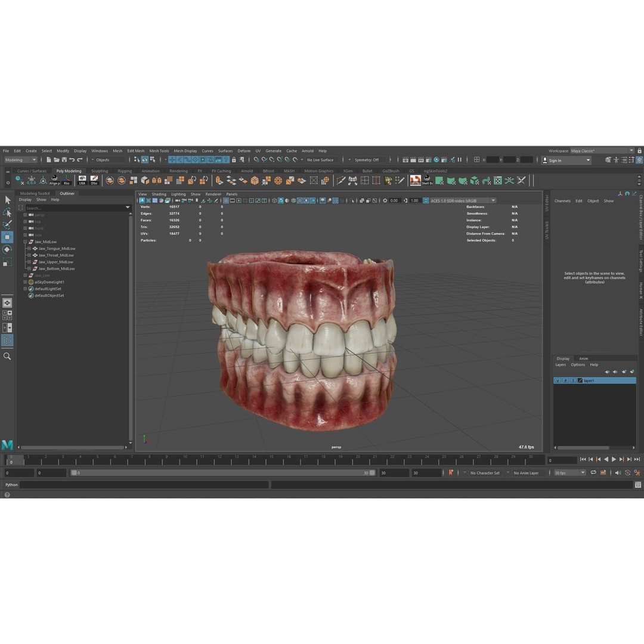Open the Modeling menu set dropdown
The width and height of the screenshot is (644, 644).
click(21, 160)
